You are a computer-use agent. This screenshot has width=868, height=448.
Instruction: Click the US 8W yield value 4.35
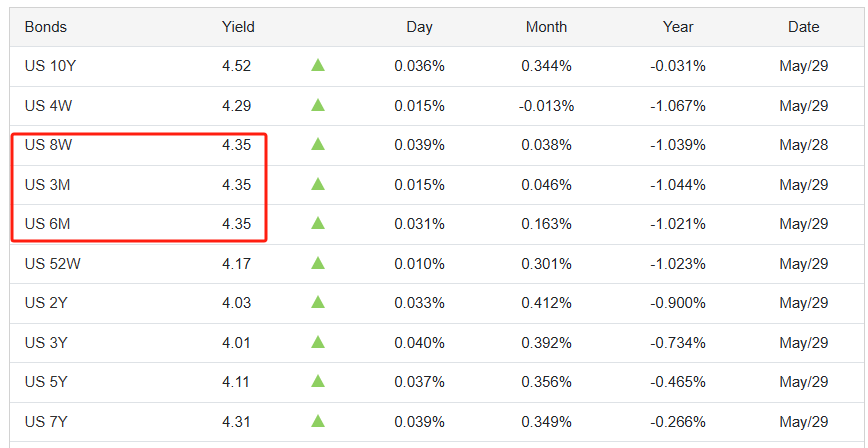pyautogui.click(x=237, y=145)
